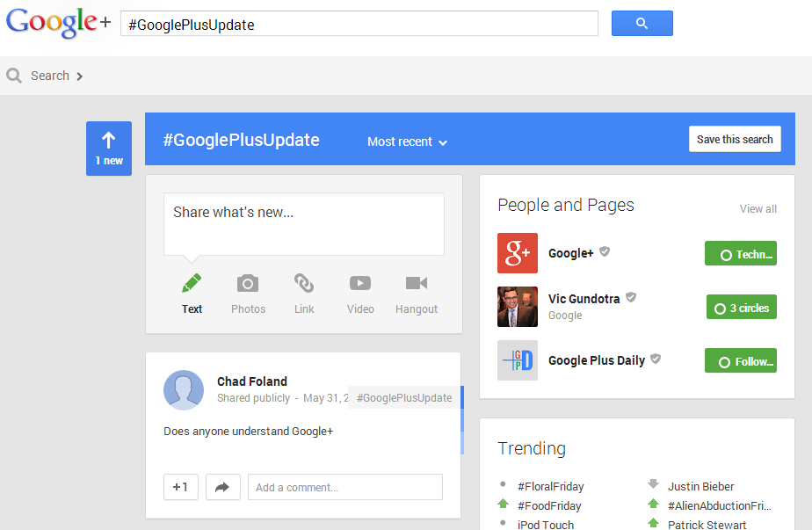This screenshot has height=530, width=812.
Task: Select the Video play icon
Action: [x=360, y=283]
